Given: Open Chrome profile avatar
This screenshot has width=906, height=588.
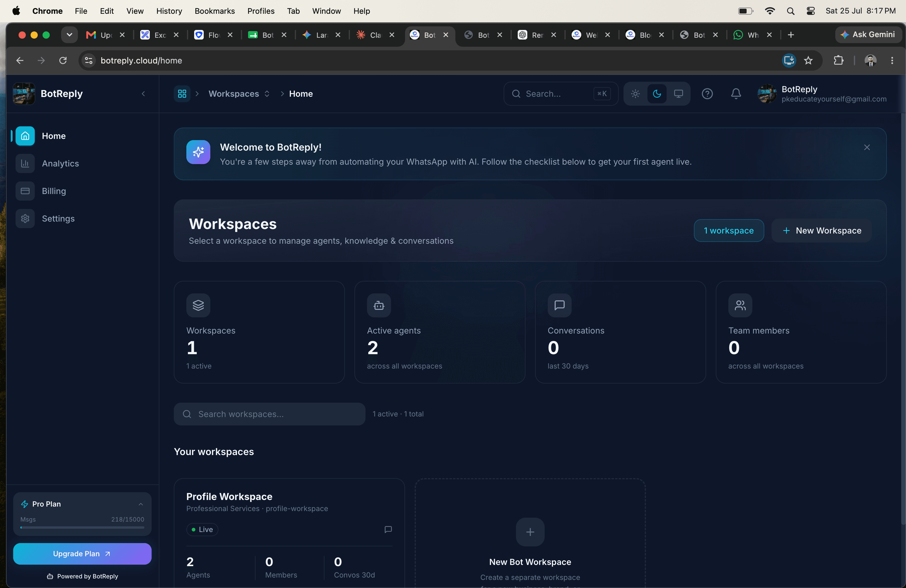Looking at the screenshot, I should (871, 60).
